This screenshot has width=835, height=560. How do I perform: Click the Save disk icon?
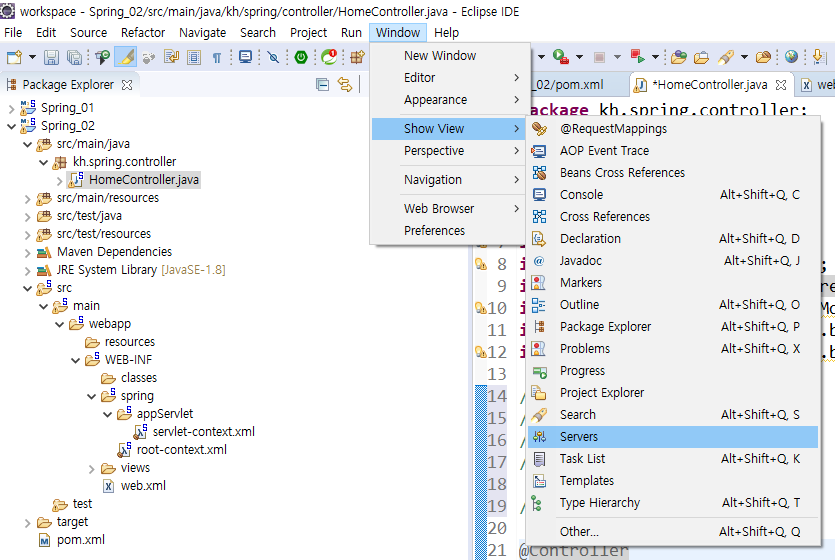[51, 57]
